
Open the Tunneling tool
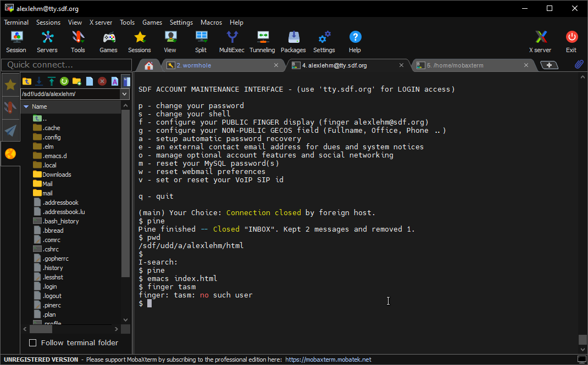pyautogui.click(x=262, y=42)
